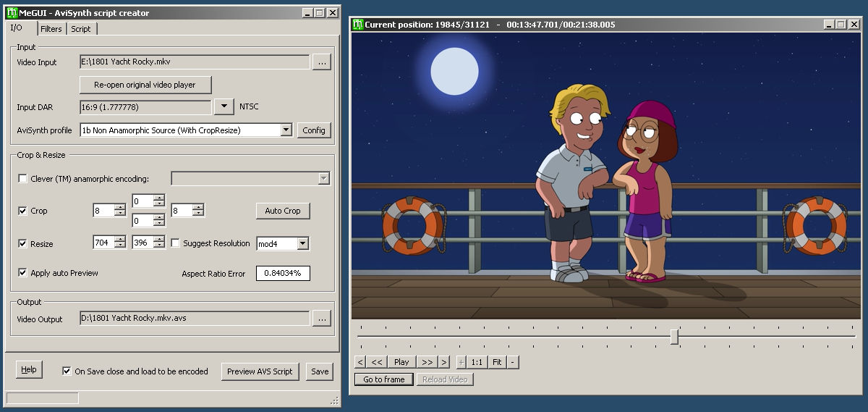Toggle the Resize checkbox

[23, 244]
